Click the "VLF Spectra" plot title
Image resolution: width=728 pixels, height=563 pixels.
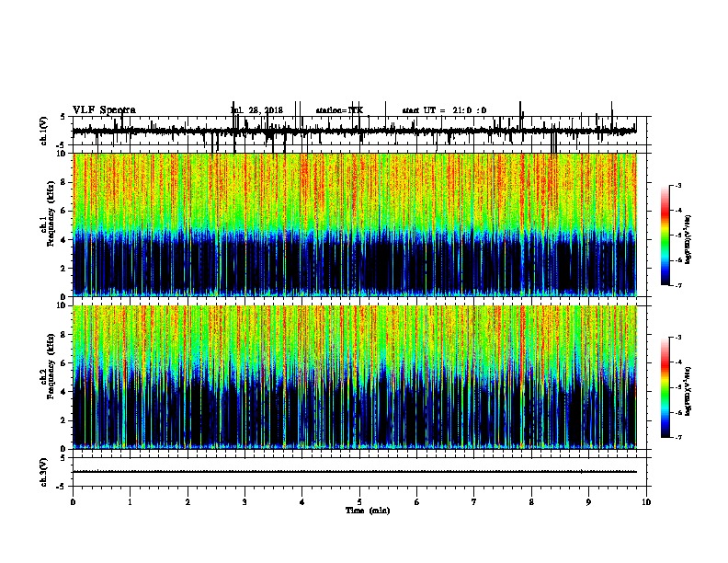pyautogui.click(x=104, y=110)
